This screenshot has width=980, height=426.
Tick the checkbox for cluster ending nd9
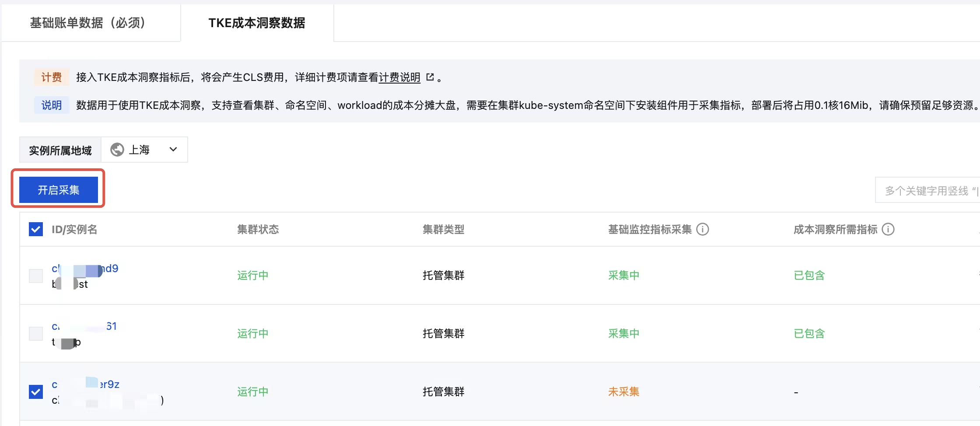[x=36, y=276]
